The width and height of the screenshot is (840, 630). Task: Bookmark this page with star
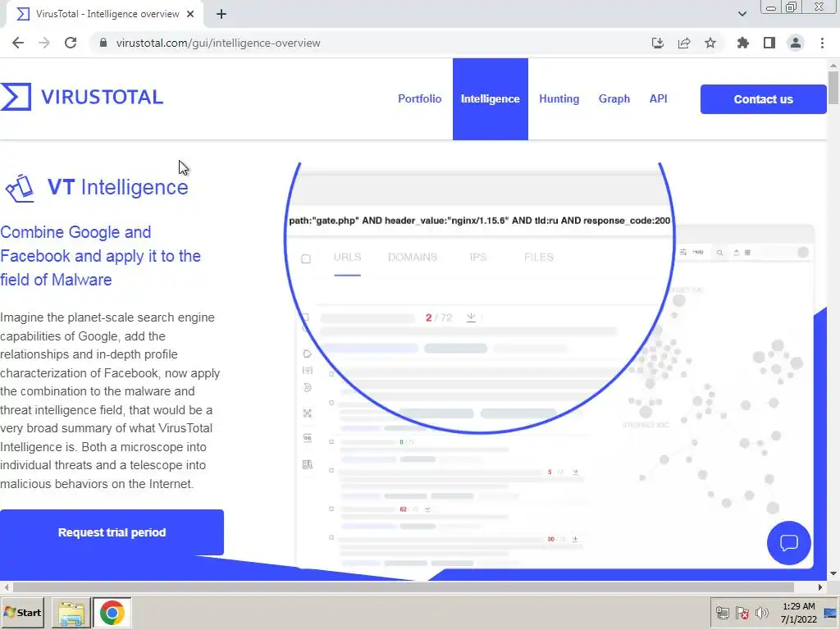710,43
